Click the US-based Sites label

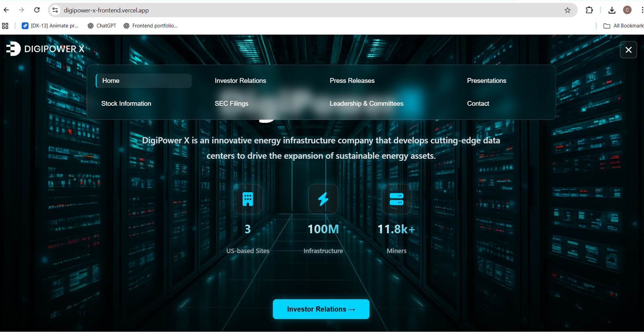pos(248,251)
